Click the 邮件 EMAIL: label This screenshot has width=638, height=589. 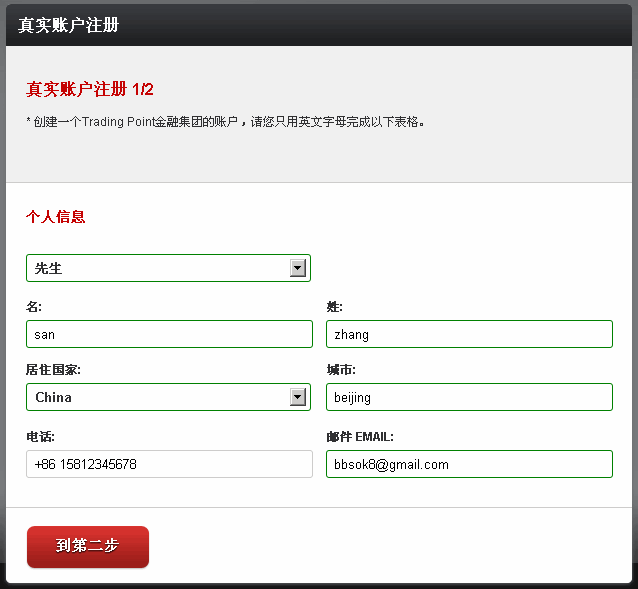360,436
